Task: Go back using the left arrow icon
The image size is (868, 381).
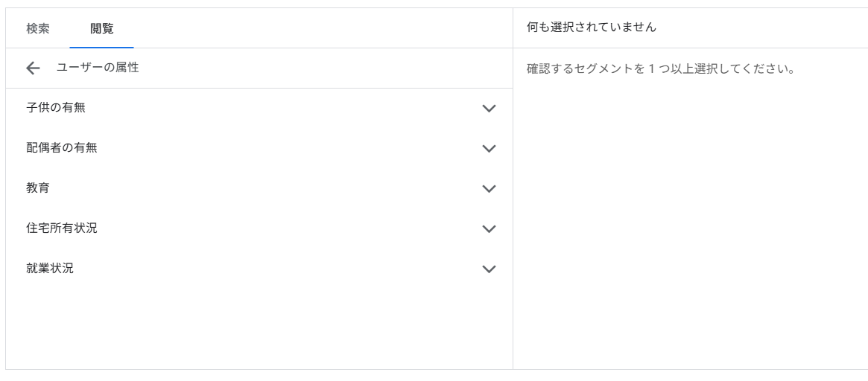Action: click(33, 68)
